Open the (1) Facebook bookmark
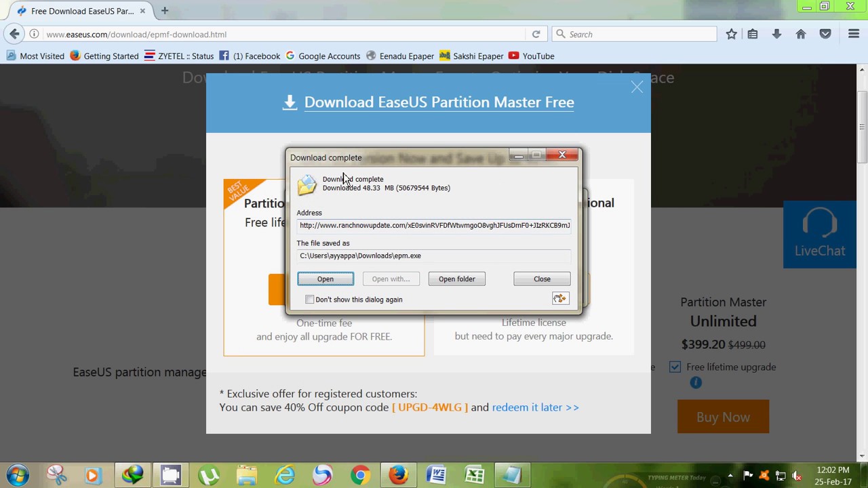The image size is (868, 488). coord(250,56)
